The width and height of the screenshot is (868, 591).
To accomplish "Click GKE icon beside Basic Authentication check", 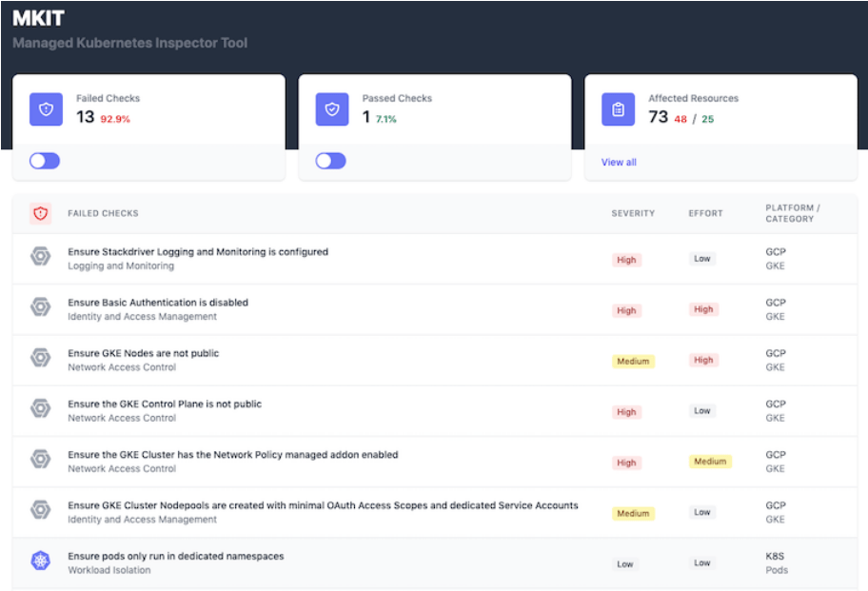I will (x=40, y=306).
